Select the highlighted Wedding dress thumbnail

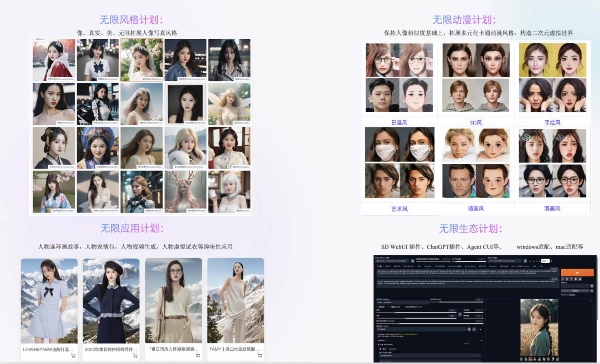click(142, 60)
